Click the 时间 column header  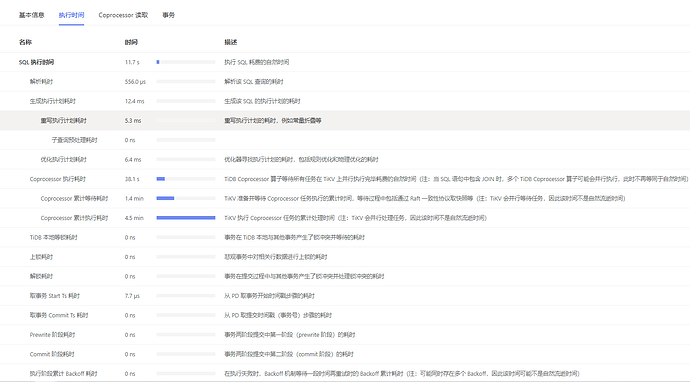pos(131,42)
